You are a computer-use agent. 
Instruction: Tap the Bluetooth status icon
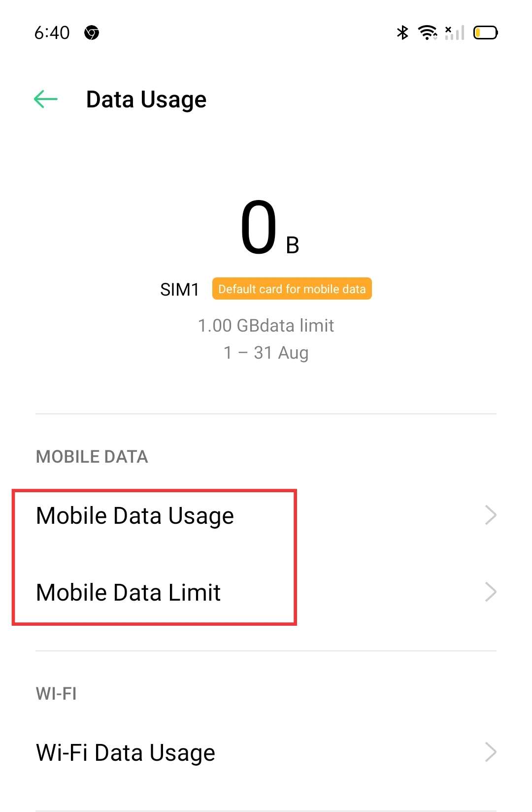point(402,33)
